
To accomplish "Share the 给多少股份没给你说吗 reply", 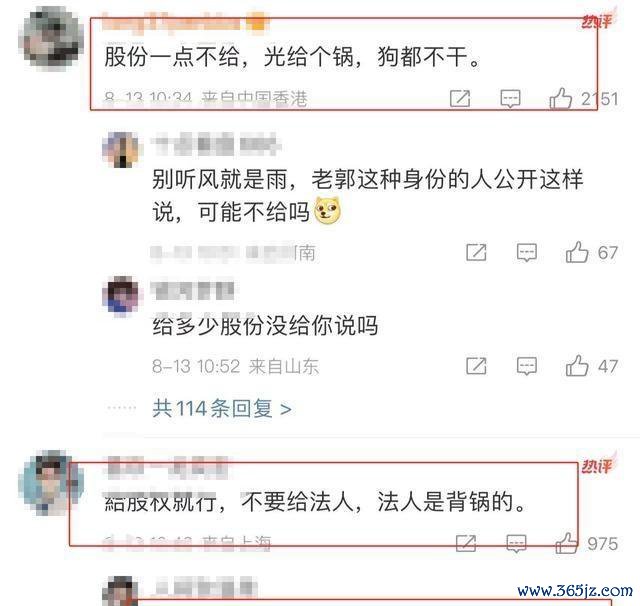I will click(x=476, y=366).
